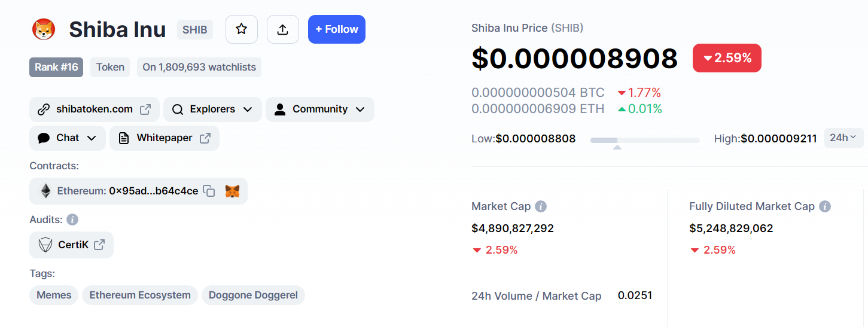Add token via MetaMask fox icon
The width and height of the screenshot is (868, 332).
tap(232, 191)
